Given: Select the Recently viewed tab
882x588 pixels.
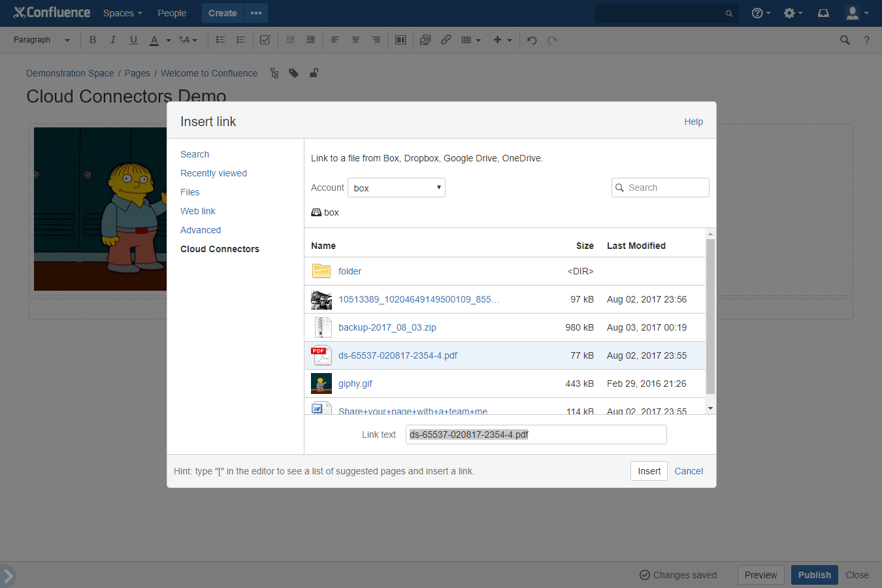Looking at the screenshot, I should pyautogui.click(x=214, y=173).
